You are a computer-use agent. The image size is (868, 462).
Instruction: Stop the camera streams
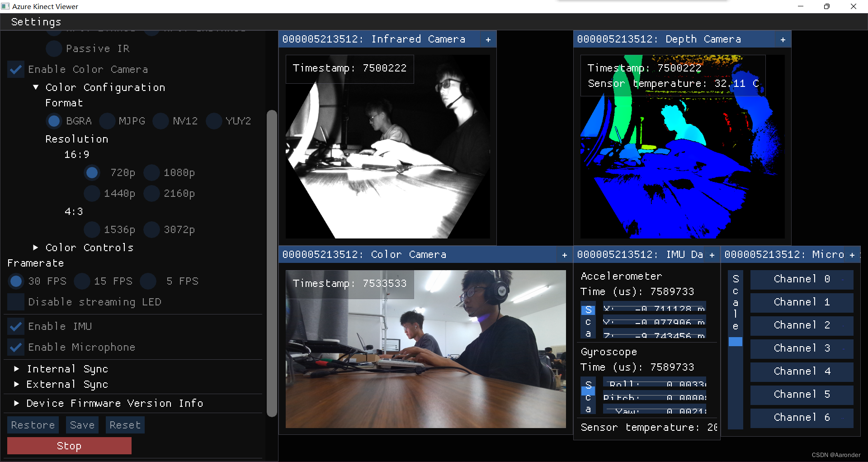pos(69,446)
